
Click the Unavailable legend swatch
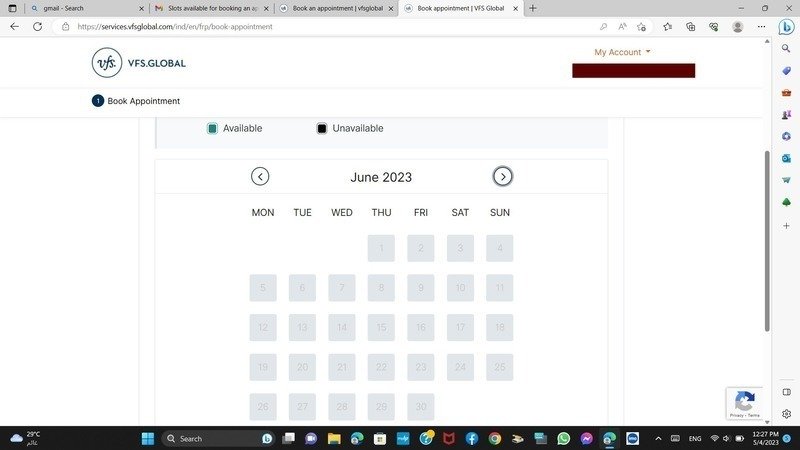(x=322, y=128)
